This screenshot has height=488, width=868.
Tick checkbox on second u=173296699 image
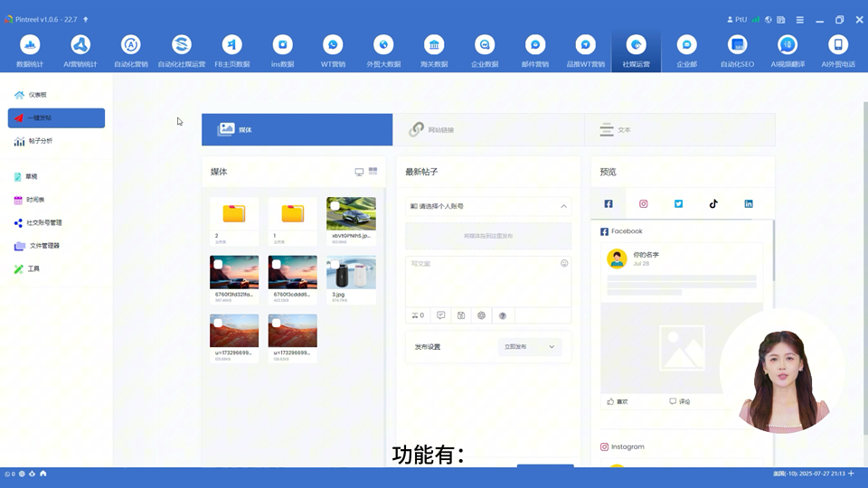(277, 324)
